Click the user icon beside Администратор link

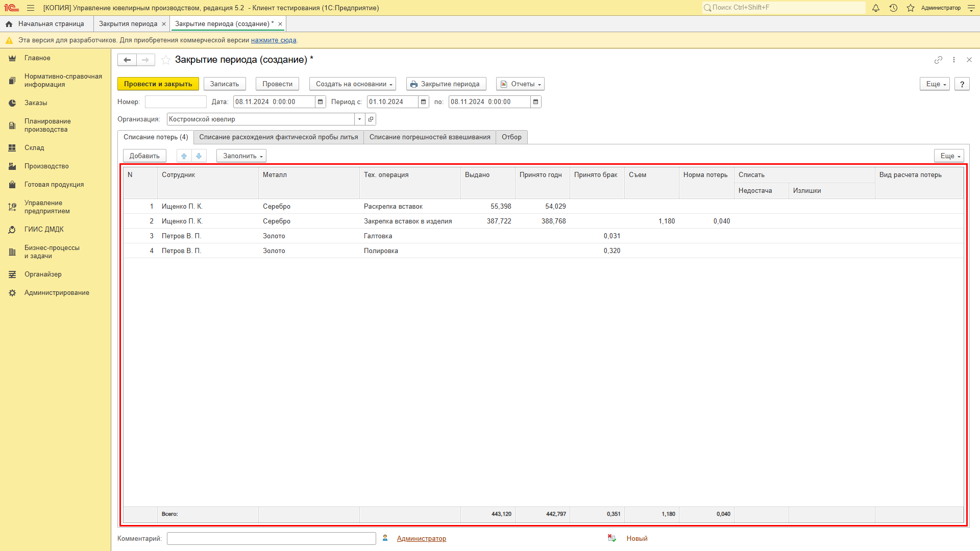point(385,538)
